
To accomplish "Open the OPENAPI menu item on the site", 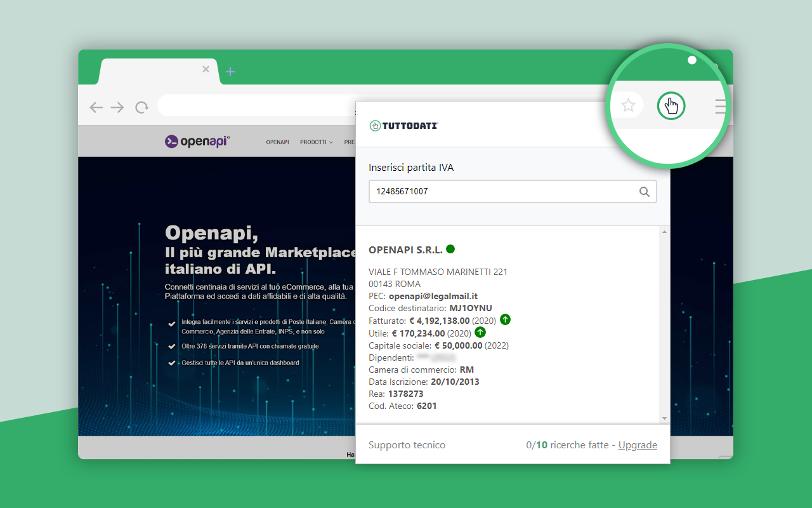I will tap(277, 142).
